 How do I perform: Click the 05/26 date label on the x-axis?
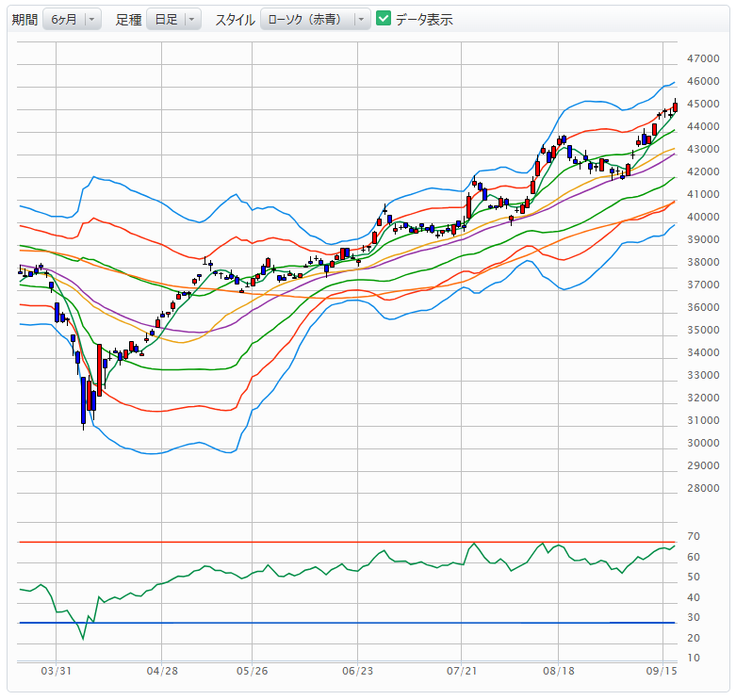251,671
